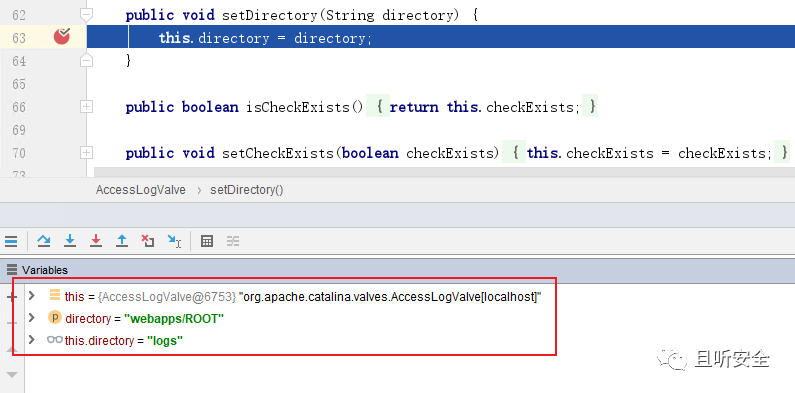Expand the 'this' AccessLogValve variable node

pos(31,295)
